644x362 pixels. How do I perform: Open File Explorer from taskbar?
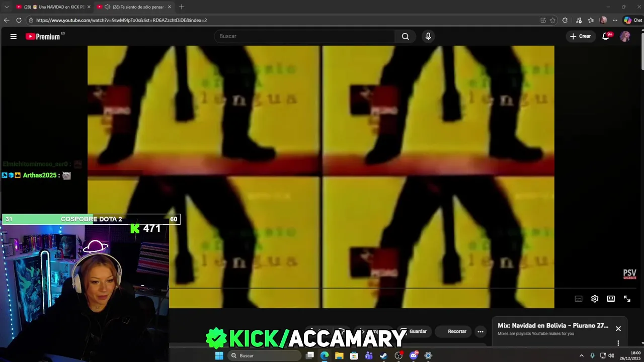pos(339,355)
